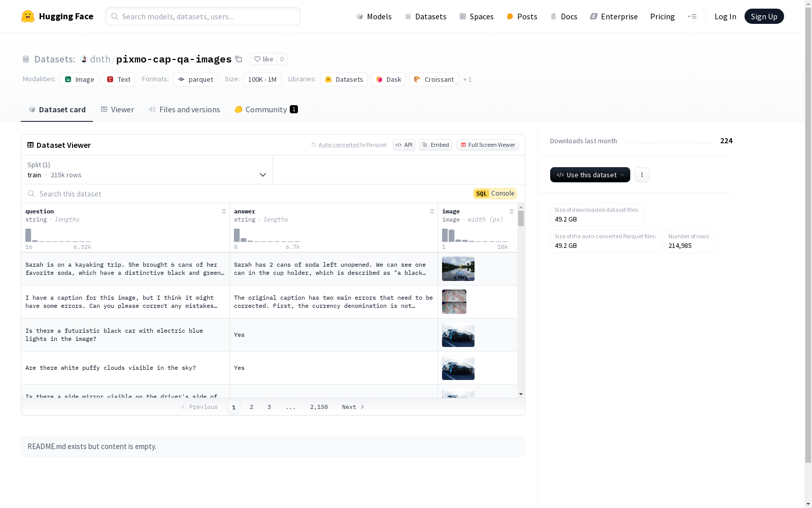Click the Datasets: breadcrumb link
Screen dimensions: 812x508
pyautogui.click(x=54, y=59)
